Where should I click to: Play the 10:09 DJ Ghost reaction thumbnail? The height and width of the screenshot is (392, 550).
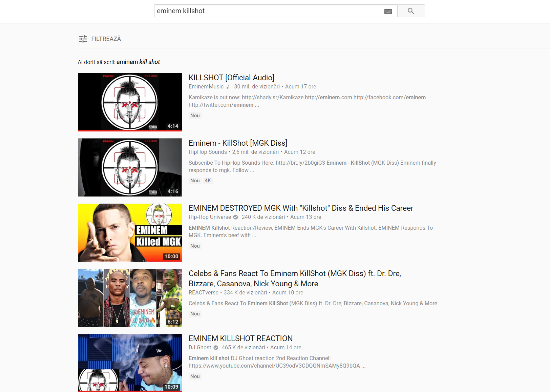[x=130, y=363]
